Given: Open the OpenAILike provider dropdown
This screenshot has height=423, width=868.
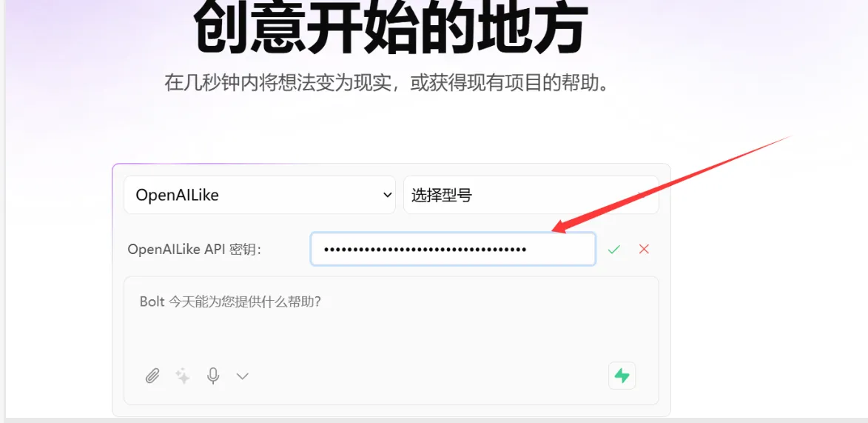Looking at the screenshot, I should (x=260, y=195).
